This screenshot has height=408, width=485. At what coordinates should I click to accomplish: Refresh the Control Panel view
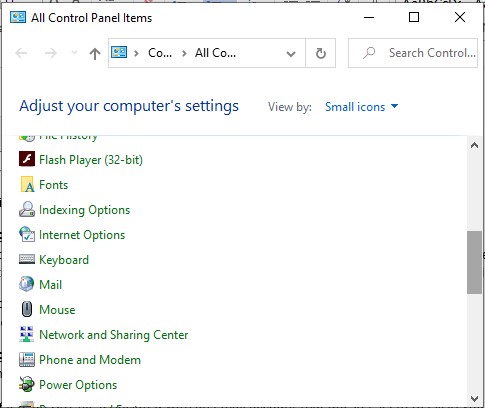(321, 53)
